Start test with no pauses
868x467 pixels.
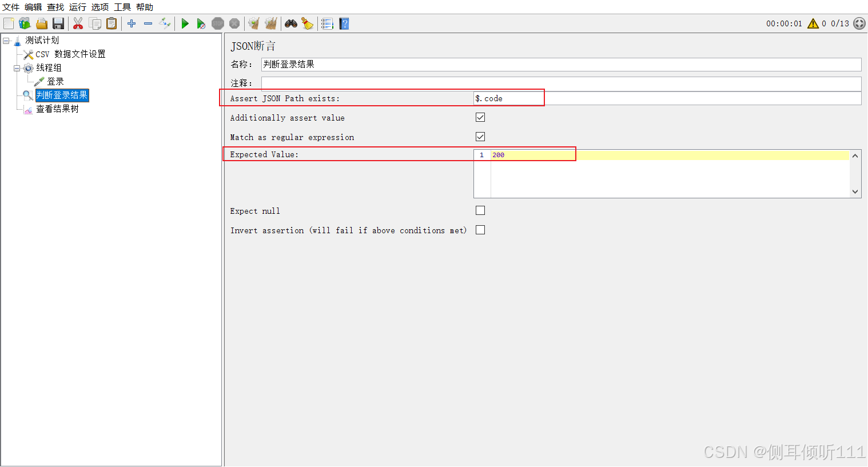coord(201,23)
